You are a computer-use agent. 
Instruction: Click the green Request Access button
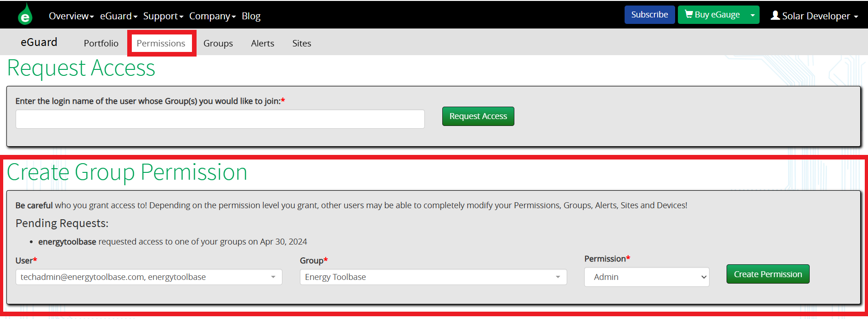tap(478, 116)
